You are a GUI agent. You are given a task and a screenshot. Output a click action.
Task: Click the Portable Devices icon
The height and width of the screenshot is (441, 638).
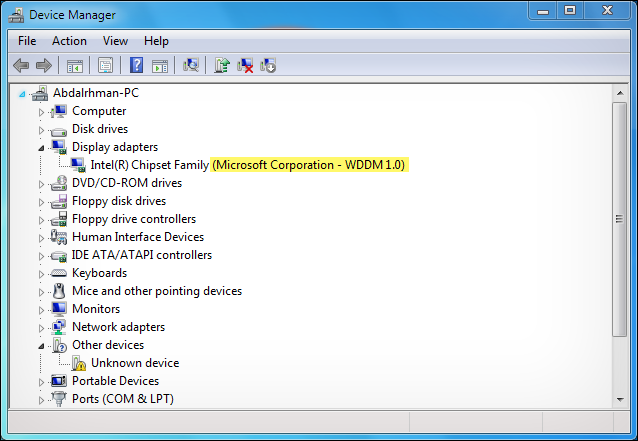click(59, 381)
